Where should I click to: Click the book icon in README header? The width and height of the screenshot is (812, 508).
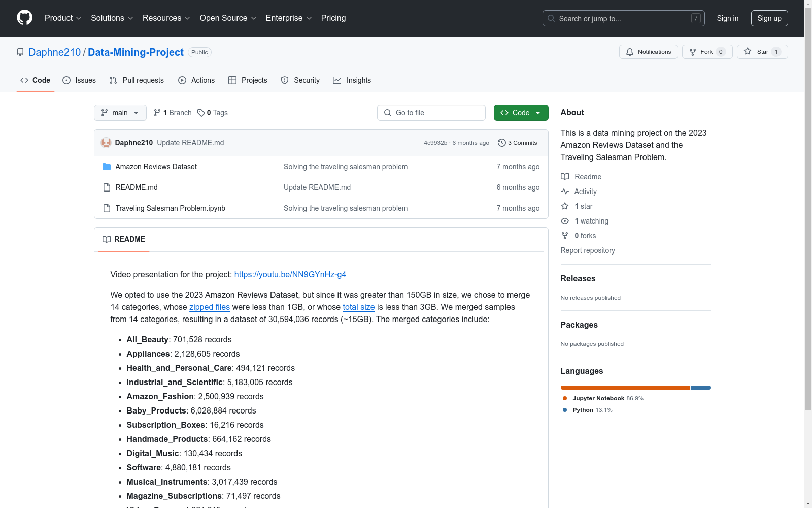(107, 239)
